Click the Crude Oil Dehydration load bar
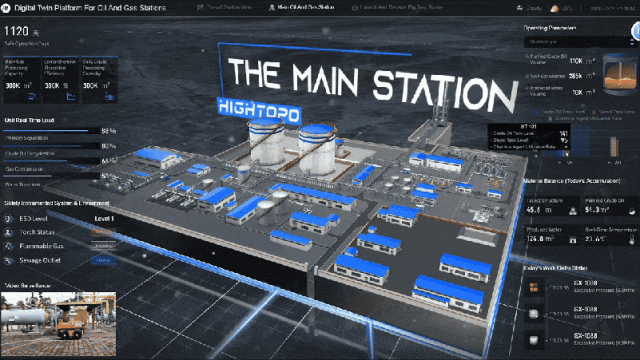640x360 pixels. pyautogui.click(x=51, y=146)
